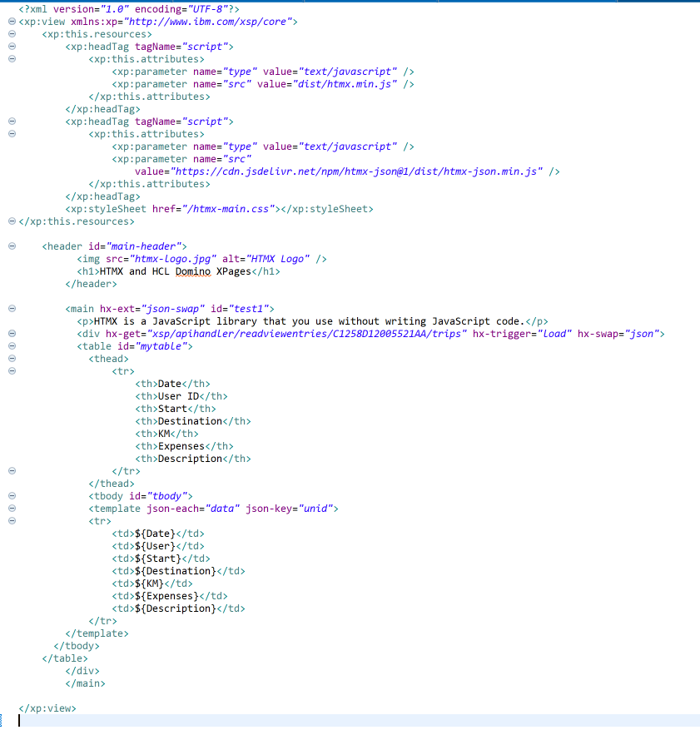
Task: Collapse the main json-swap element fold
Action: (11, 309)
